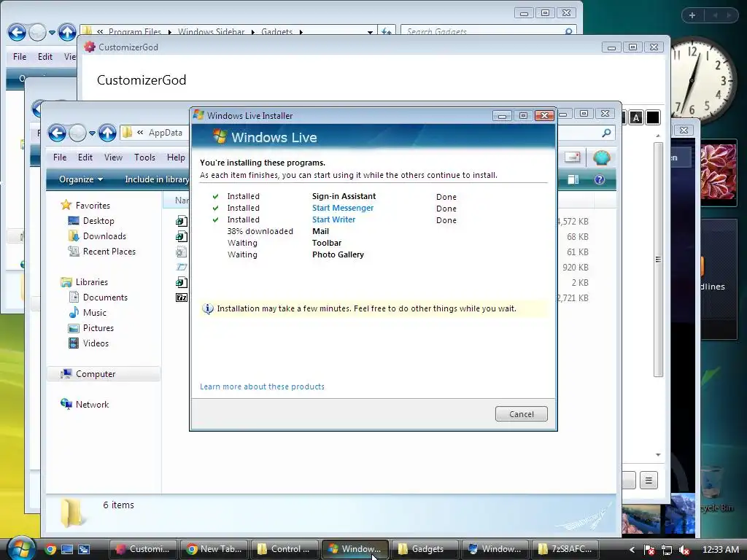Select Music library in navigation pane

pyautogui.click(x=94, y=312)
